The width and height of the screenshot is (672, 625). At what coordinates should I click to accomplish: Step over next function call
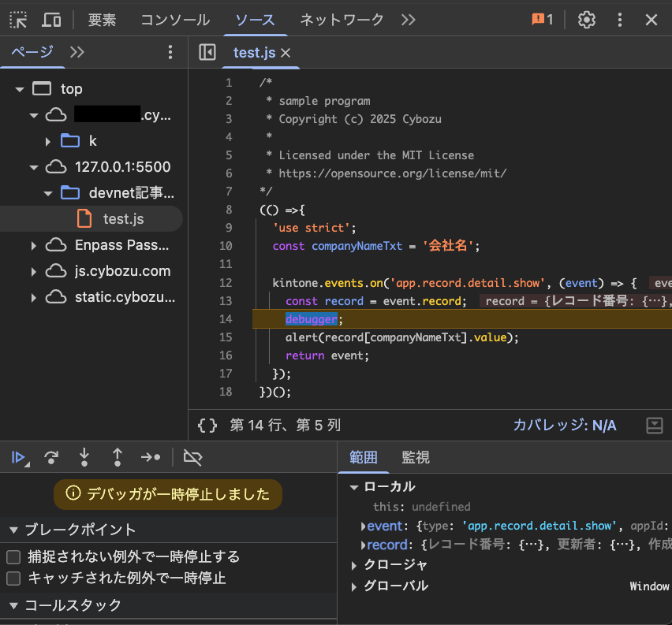51,457
